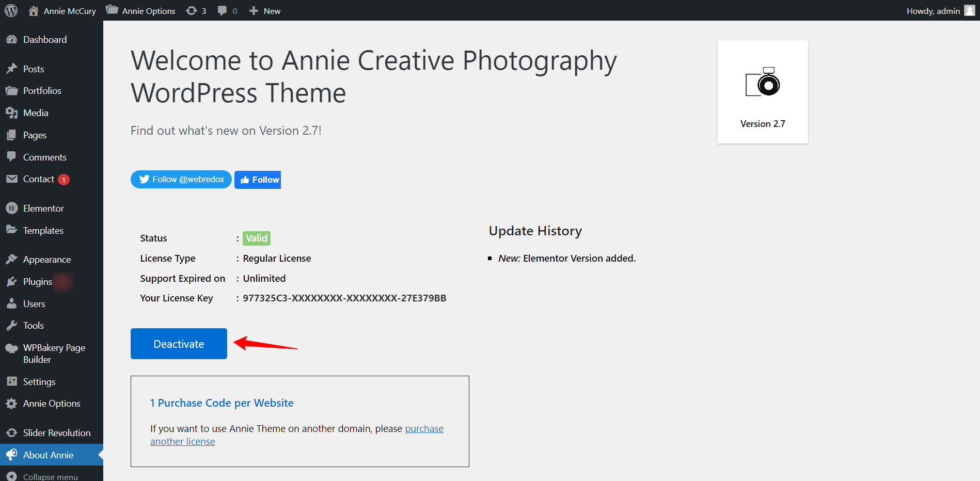The height and width of the screenshot is (481, 980).
Task: Click the Facebook Follow button
Action: (258, 180)
